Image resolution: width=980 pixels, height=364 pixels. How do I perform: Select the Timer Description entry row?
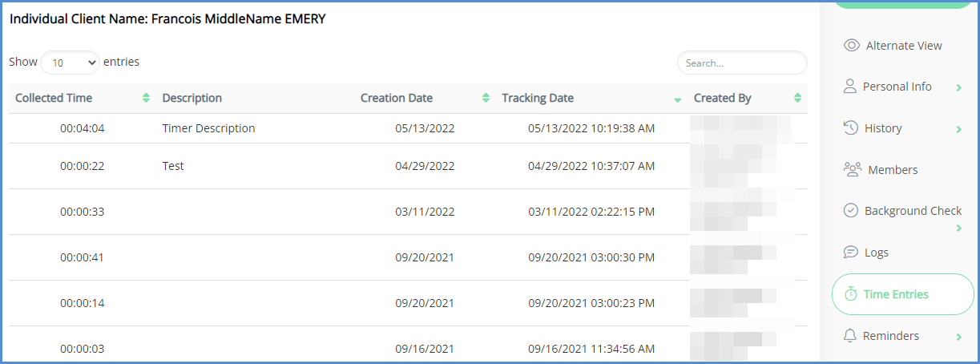tap(208, 128)
